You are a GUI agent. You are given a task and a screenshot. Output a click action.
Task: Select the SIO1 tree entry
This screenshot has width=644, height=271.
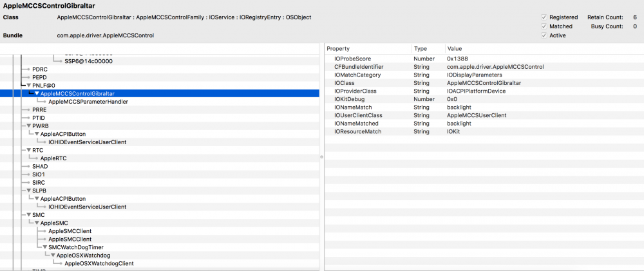[x=39, y=174]
